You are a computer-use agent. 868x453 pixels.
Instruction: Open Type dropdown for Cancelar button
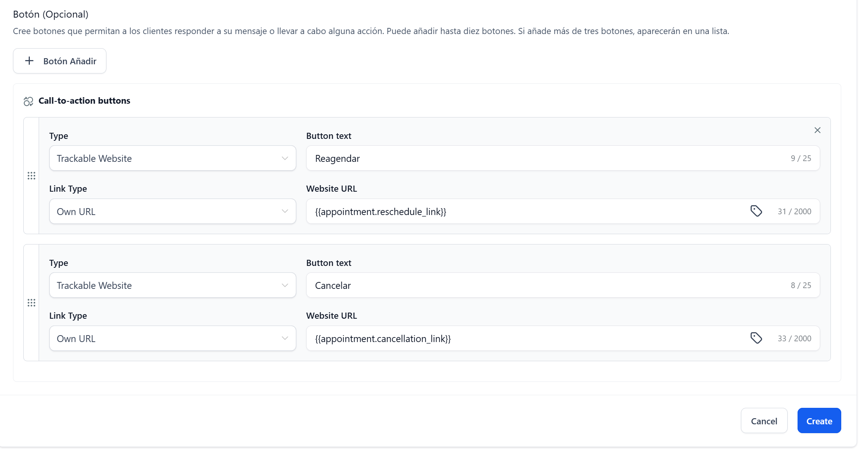tap(172, 285)
